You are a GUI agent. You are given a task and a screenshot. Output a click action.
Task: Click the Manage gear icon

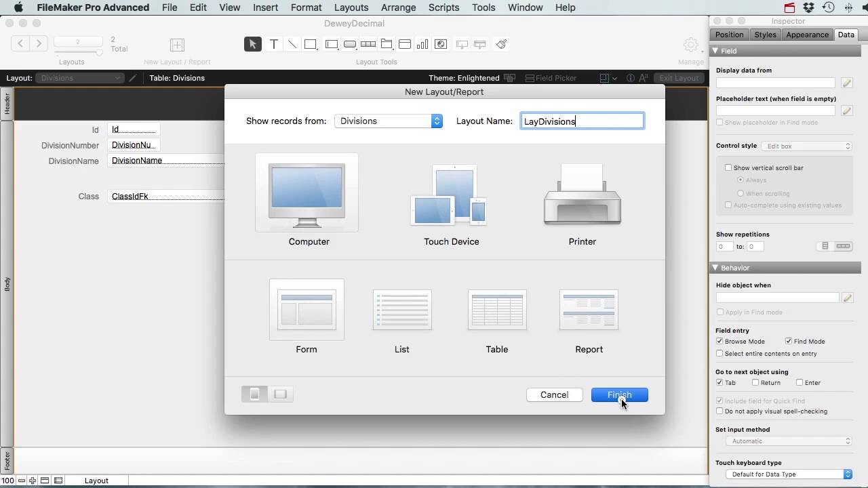[691, 45]
